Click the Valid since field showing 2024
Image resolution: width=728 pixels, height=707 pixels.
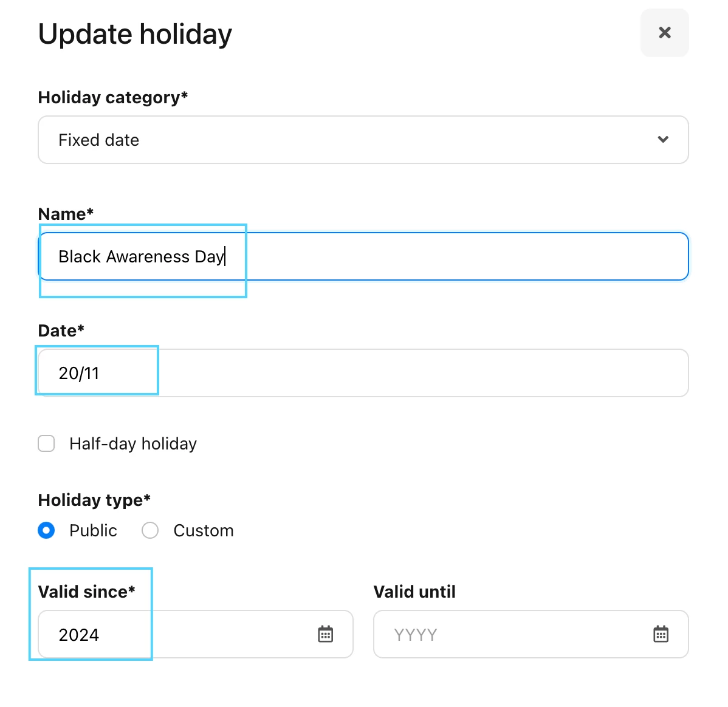tap(196, 634)
